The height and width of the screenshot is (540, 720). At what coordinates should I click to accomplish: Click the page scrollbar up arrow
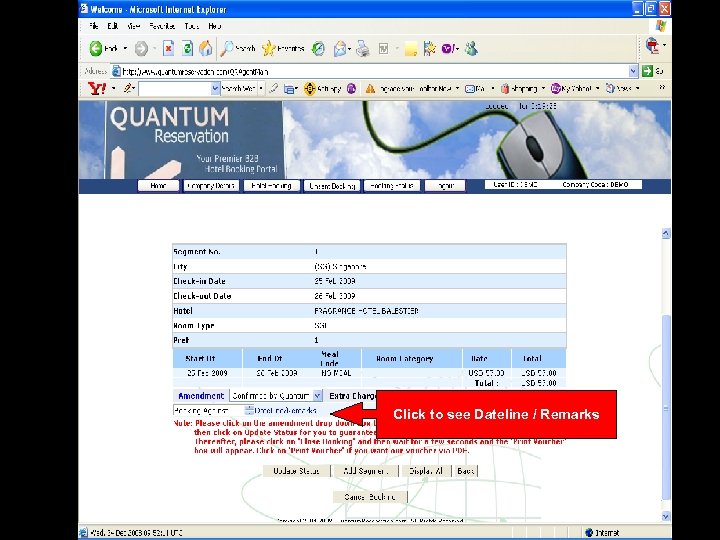[666, 233]
